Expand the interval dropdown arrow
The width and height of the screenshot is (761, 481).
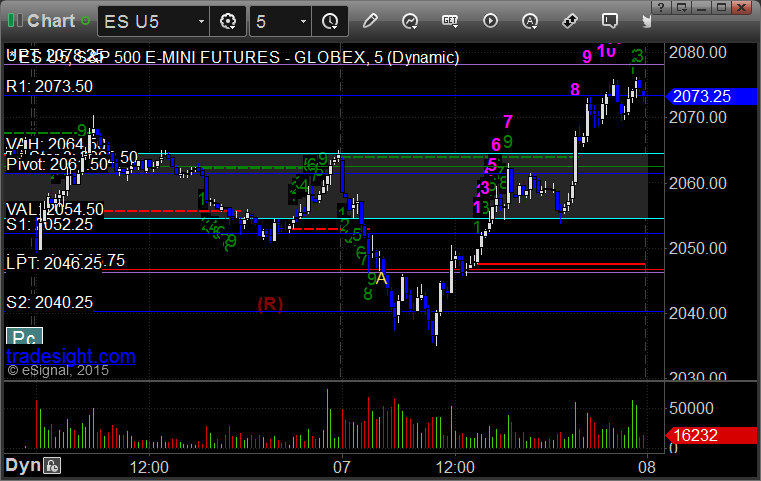coord(303,21)
